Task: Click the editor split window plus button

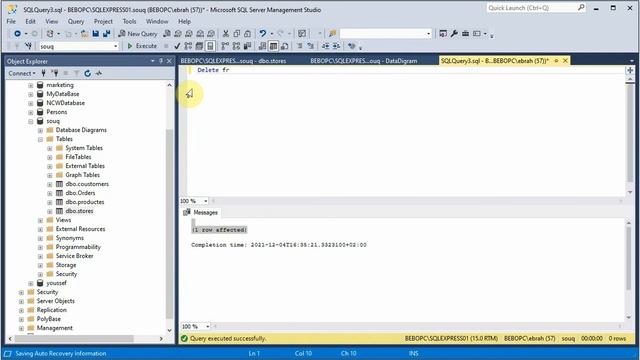Action: click(x=630, y=70)
